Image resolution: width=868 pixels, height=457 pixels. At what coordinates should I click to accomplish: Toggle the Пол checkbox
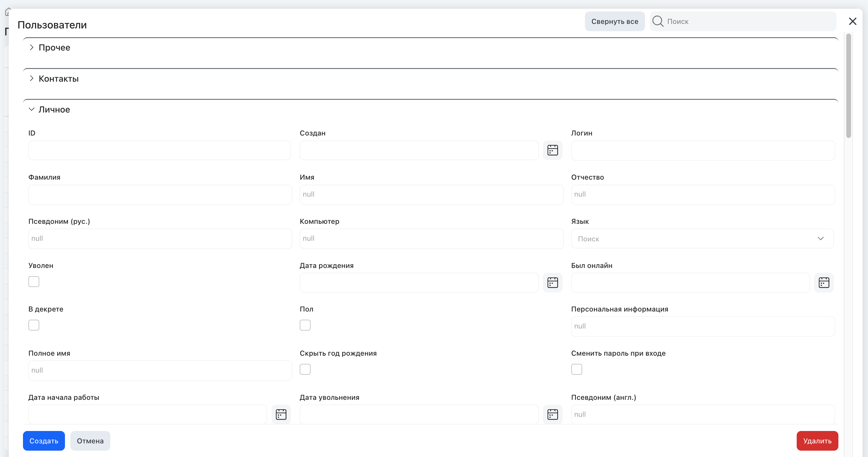[305, 325]
